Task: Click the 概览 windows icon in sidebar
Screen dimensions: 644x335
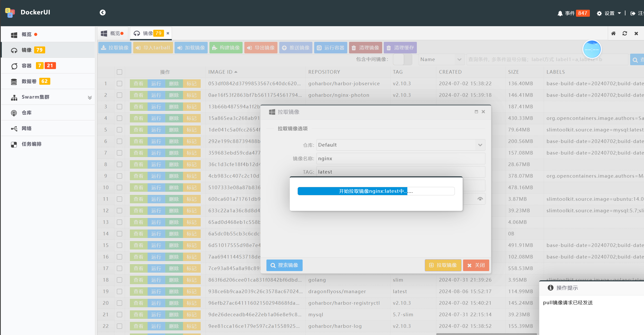Action: coord(14,35)
